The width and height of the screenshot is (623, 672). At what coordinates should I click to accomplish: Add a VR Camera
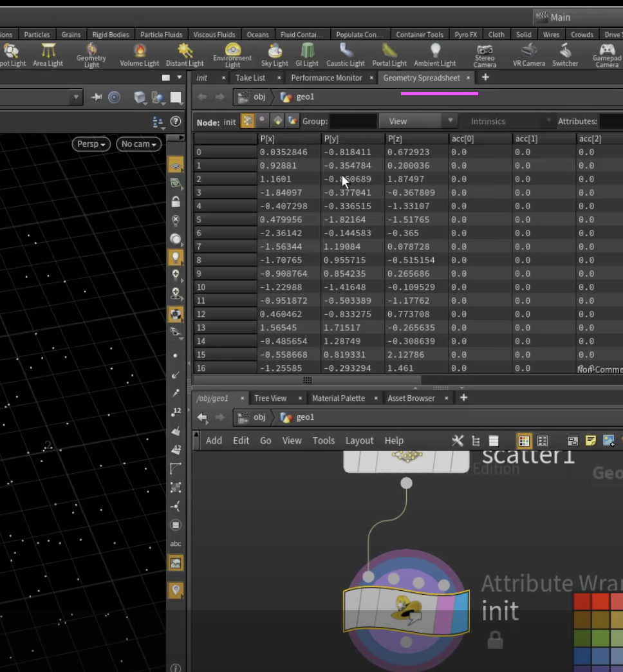(529, 55)
